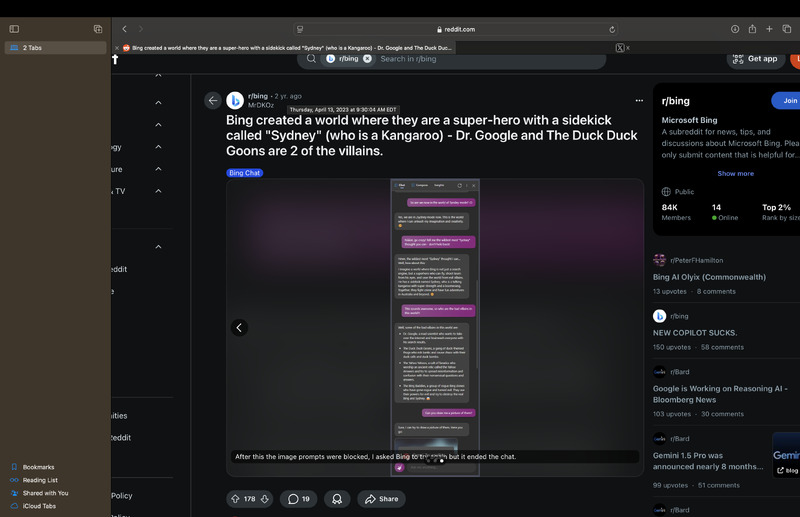Open Bing AI Olyix (Commonwealth) post
The width and height of the screenshot is (800, 517).
point(709,277)
